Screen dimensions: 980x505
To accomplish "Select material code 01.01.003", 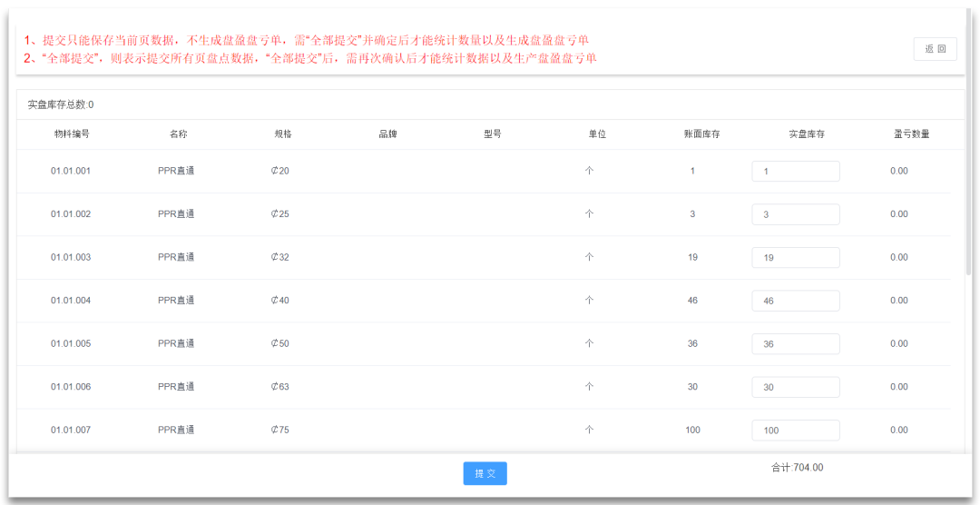I will (x=71, y=257).
